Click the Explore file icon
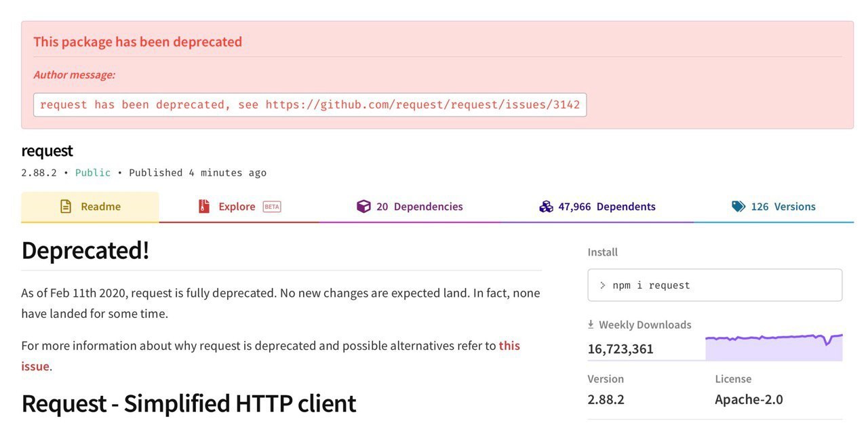868x423 pixels. coord(204,207)
